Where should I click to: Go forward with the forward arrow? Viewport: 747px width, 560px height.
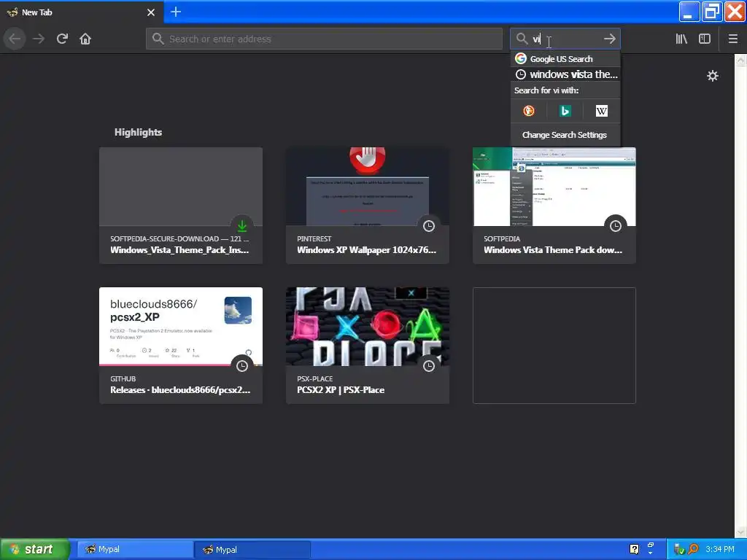[39, 39]
